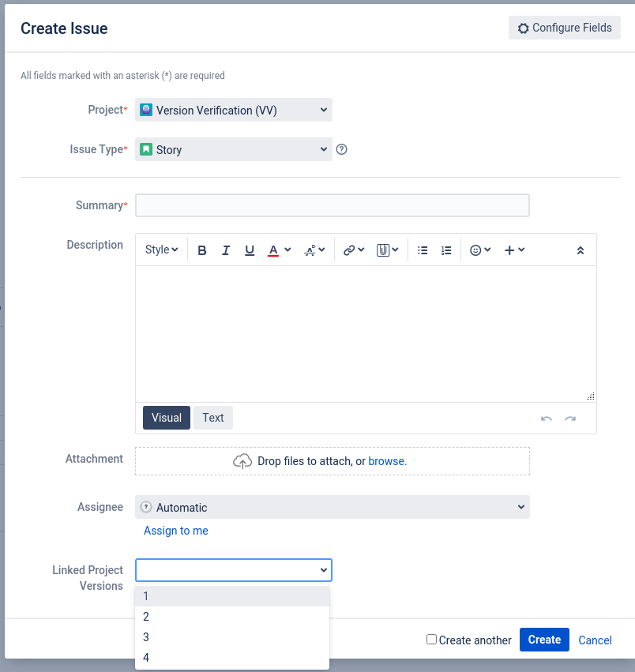
Task: Collapse the editor toolbar
Action: pyautogui.click(x=581, y=250)
